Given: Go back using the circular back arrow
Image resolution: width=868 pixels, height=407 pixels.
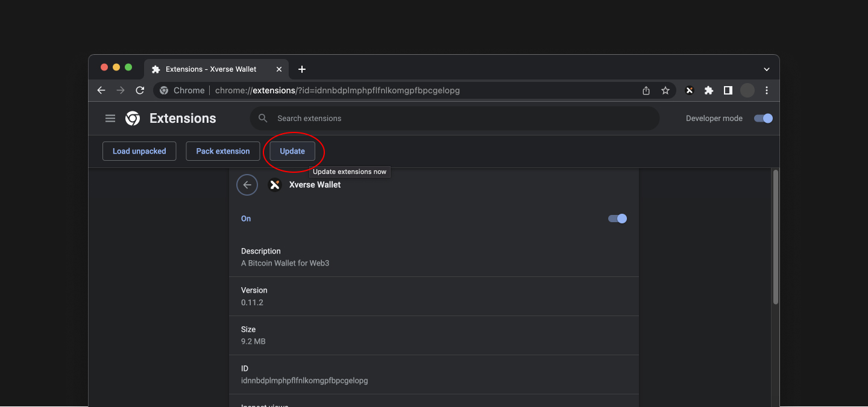Looking at the screenshot, I should click(x=247, y=184).
